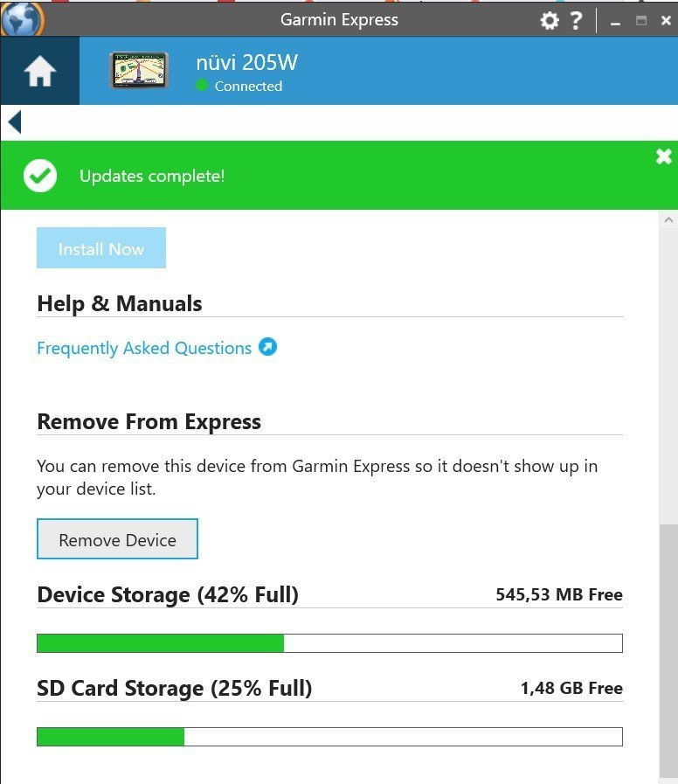This screenshot has height=784, width=678.
Task: Click the Install Now button
Action: pos(101,248)
